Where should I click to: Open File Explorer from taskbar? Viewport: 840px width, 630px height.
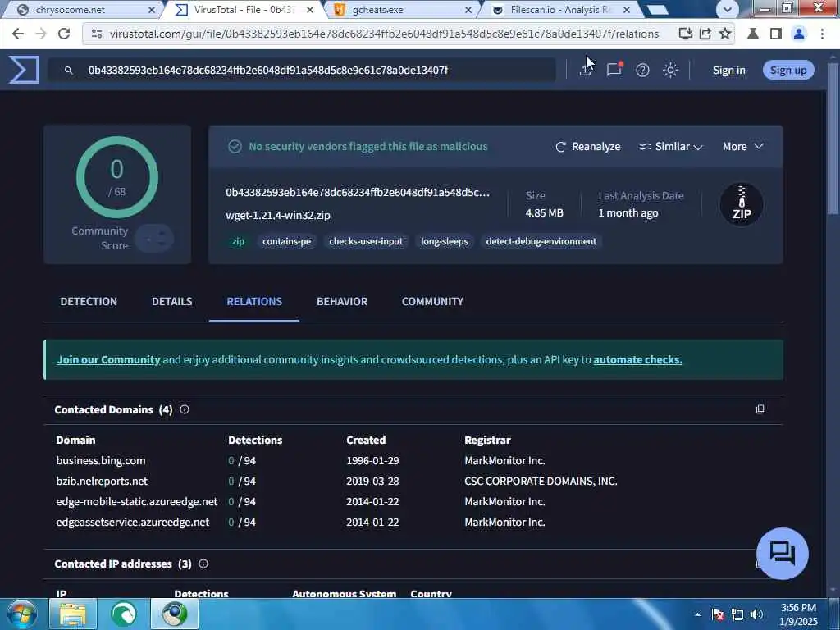[73, 614]
